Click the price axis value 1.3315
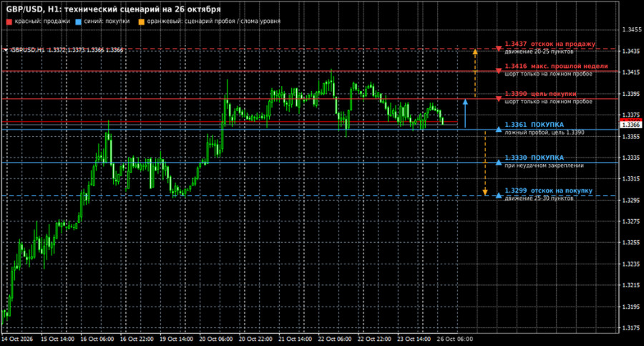The height and width of the screenshot is (346, 644). click(x=632, y=178)
